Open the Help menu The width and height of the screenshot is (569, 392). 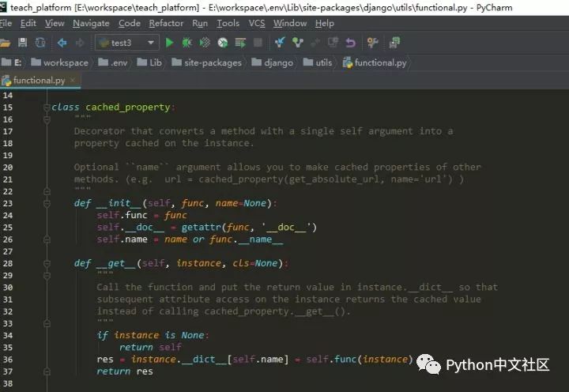tap(325, 23)
